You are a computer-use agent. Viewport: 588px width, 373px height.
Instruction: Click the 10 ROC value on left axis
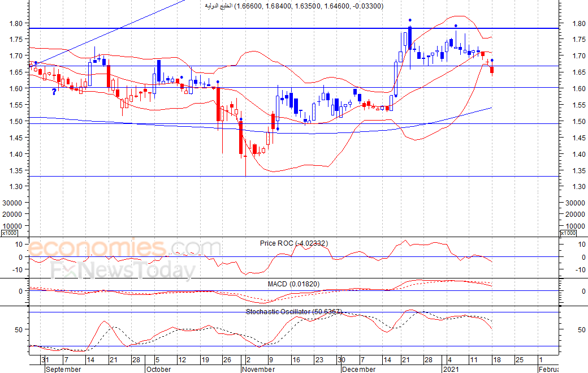point(19,245)
